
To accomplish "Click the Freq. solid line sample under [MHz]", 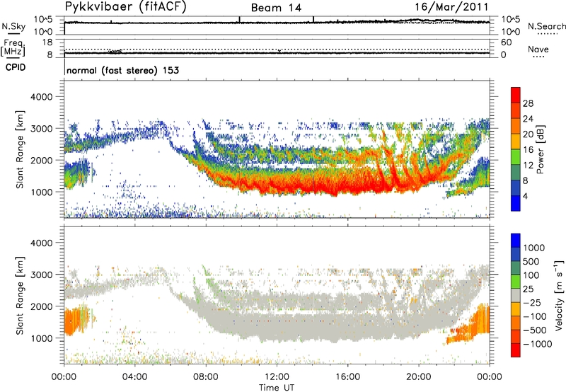I will point(13,57).
